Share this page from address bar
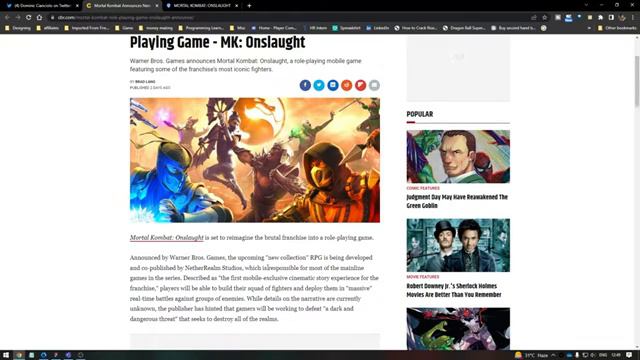 [x=533, y=18]
